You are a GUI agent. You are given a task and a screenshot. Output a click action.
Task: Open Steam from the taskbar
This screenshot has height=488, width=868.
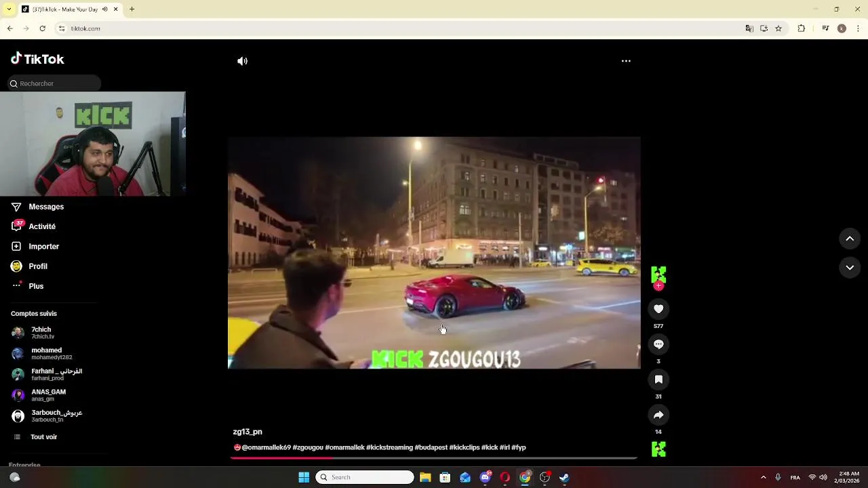pyautogui.click(x=564, y=477)
